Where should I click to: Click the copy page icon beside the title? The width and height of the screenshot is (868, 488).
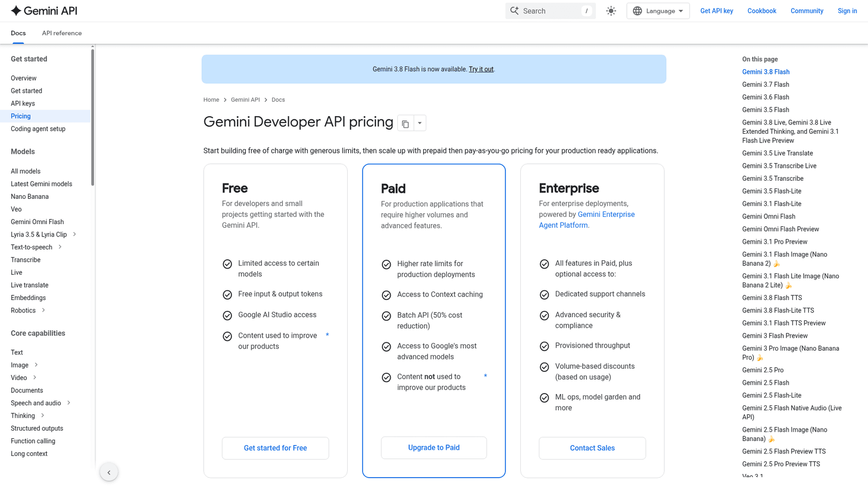pyautogui.click(x=406, y=123)
